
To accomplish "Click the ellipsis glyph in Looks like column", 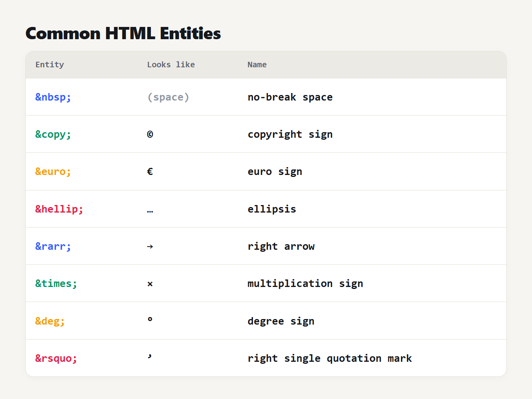I will coord(150,211).
